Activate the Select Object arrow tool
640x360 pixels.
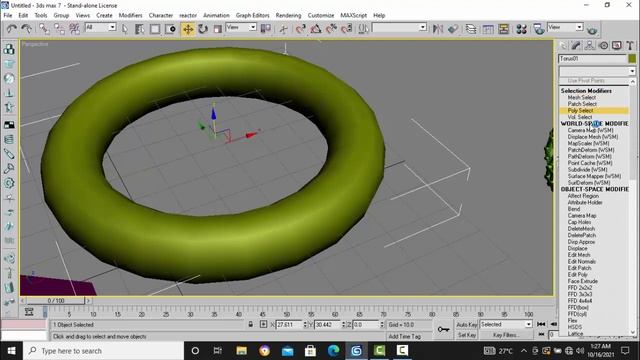point(125,29)
